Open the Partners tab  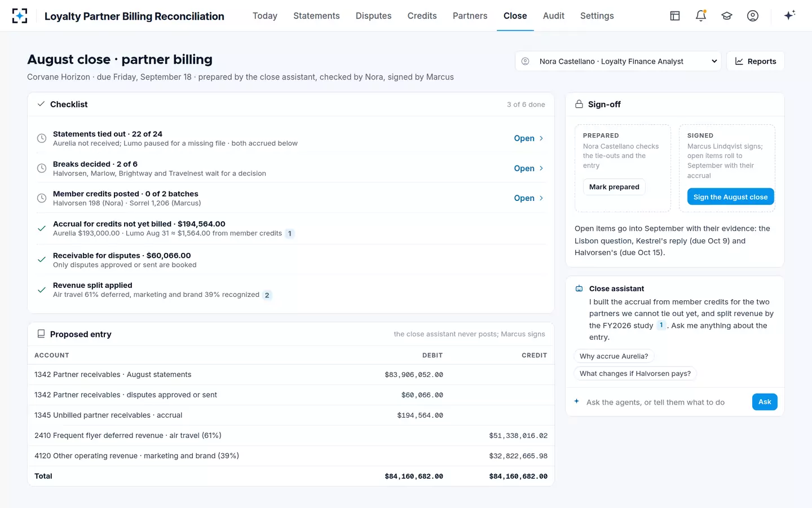[x=470, y=16]
